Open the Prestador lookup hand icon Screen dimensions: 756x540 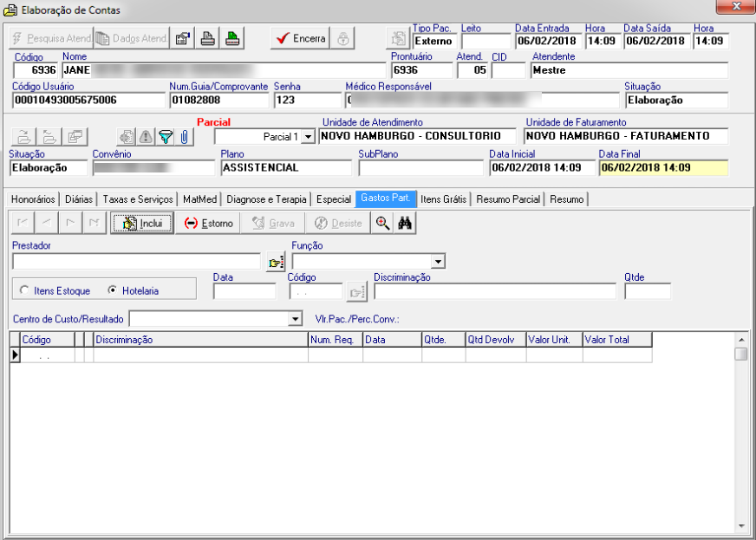pos(276,262)
